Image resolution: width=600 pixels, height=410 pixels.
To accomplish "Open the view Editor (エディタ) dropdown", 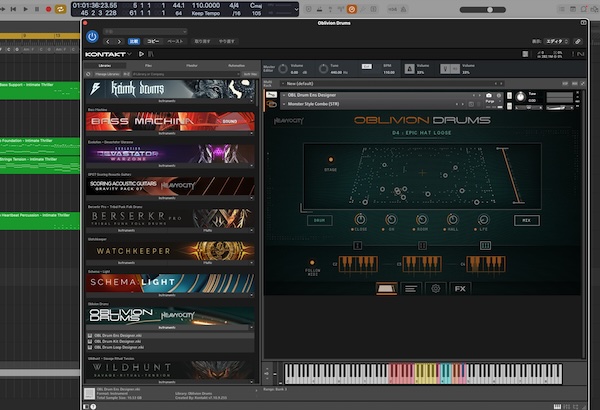I will [557, 41].
